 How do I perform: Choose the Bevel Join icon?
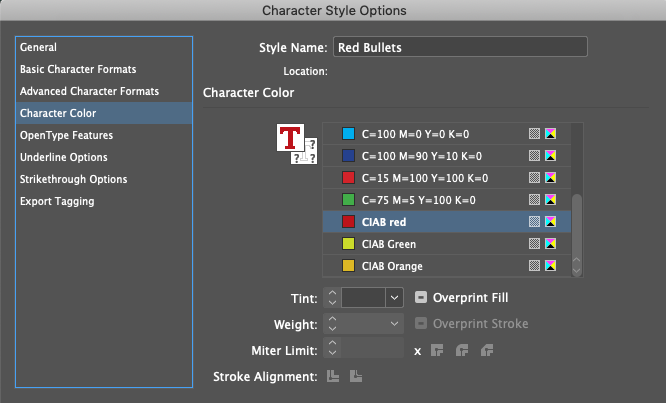(x=487, y=350)
